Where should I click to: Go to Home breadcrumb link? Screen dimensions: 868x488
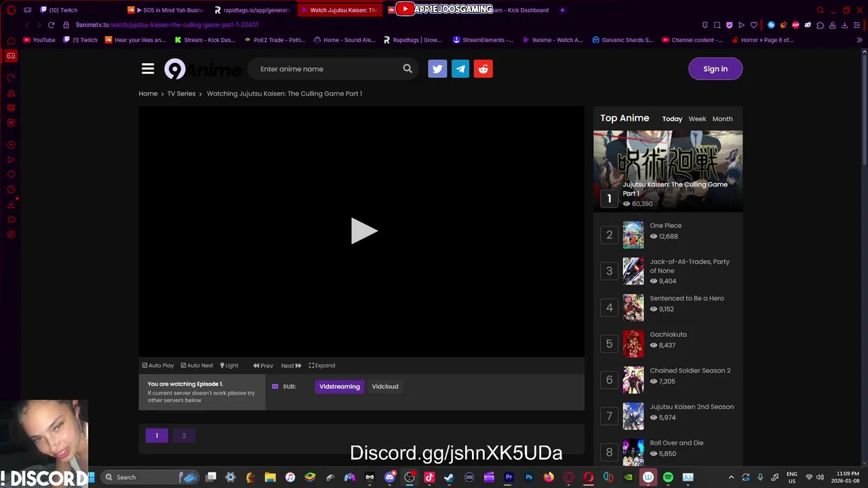point(148,94)
